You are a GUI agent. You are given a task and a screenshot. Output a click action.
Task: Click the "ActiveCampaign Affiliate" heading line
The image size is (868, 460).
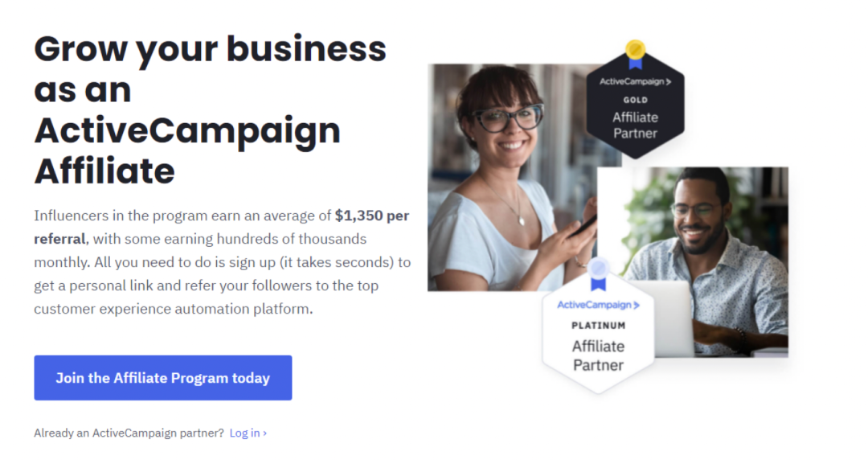click(186, 131)
